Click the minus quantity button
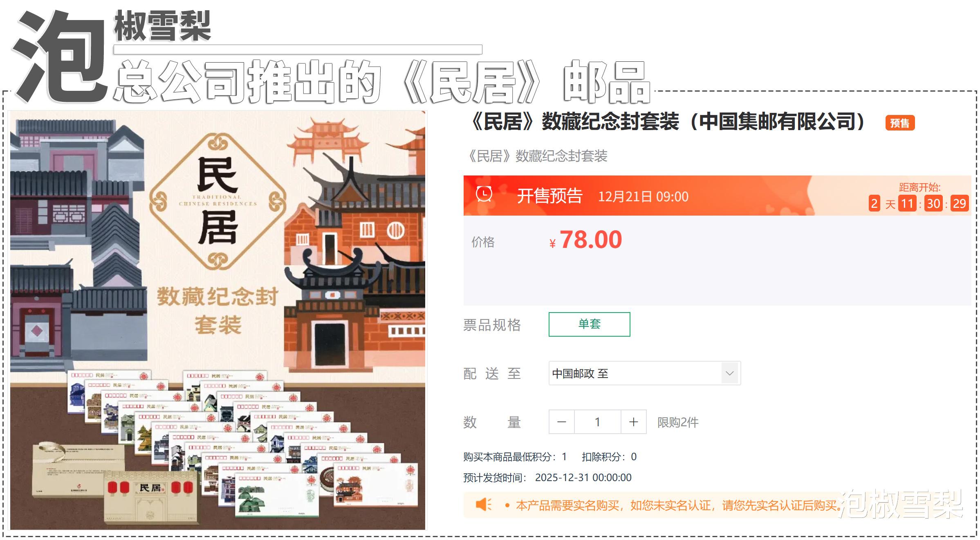980x540 pixels. [x=562, y=422]
